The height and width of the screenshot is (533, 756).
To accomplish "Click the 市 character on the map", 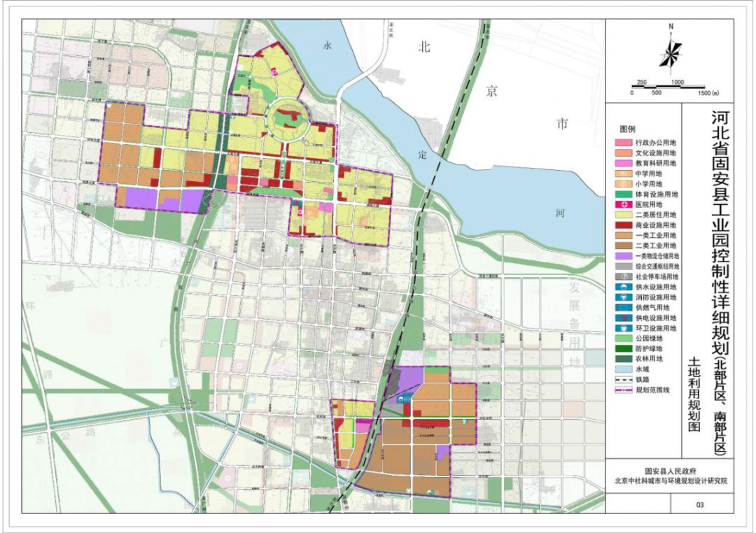I will click(563, 125).
